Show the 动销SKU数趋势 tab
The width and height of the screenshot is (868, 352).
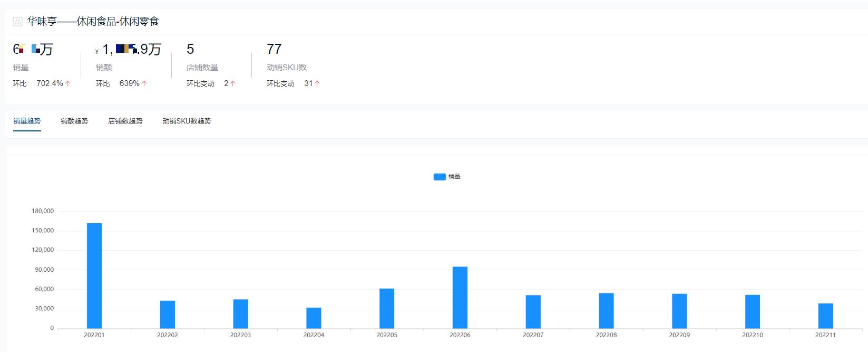pos(187,121)
